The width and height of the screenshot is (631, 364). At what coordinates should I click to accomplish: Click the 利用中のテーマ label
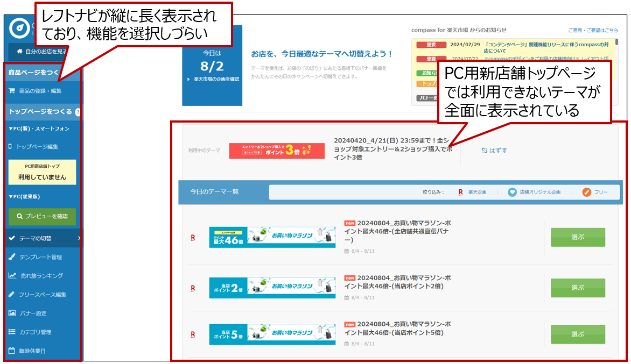click(204, 151)
